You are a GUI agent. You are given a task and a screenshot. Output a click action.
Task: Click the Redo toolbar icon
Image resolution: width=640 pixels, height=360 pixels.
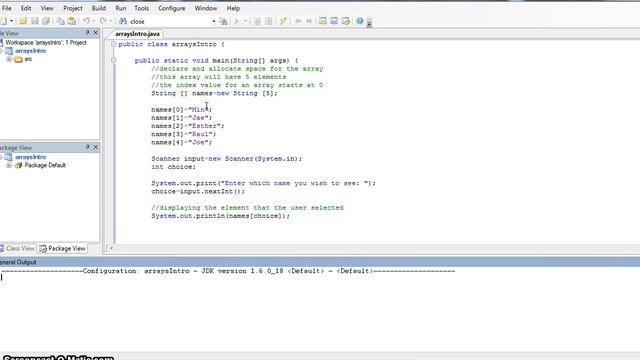click(x=103, y=21)
